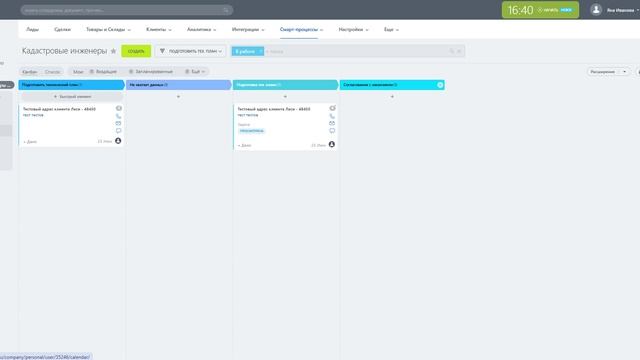Select the Подготовить технический план stage header
The image size is (640, 360).
(x=71, y=85)
